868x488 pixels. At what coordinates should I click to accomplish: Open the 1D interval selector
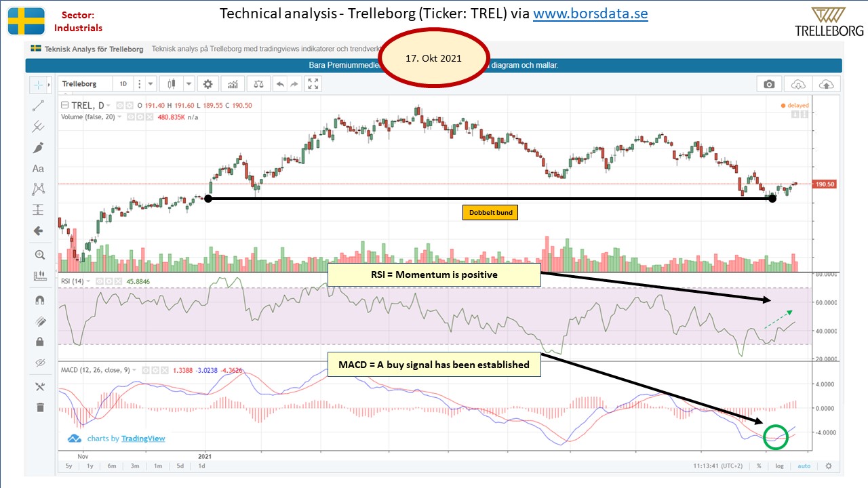pyautogui.click(x=123, y=84)
